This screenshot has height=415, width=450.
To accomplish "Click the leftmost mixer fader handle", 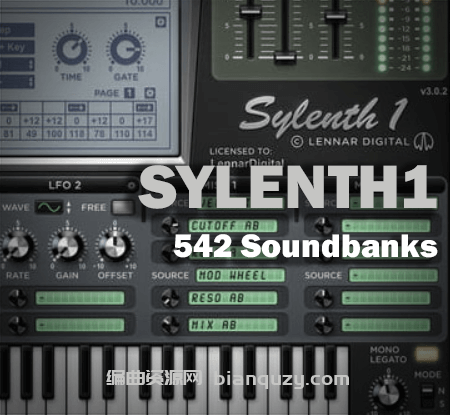I will point(250,11).
